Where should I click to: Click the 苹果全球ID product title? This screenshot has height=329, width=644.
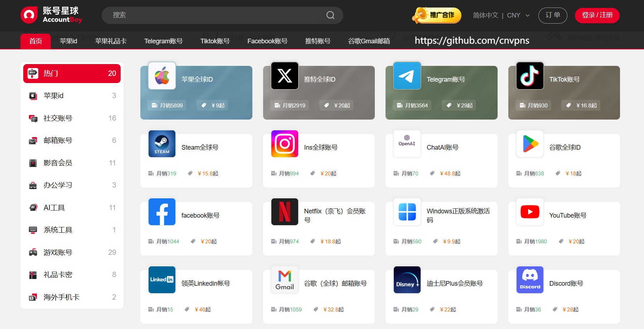pyautogui.click(x=197, y=79)
